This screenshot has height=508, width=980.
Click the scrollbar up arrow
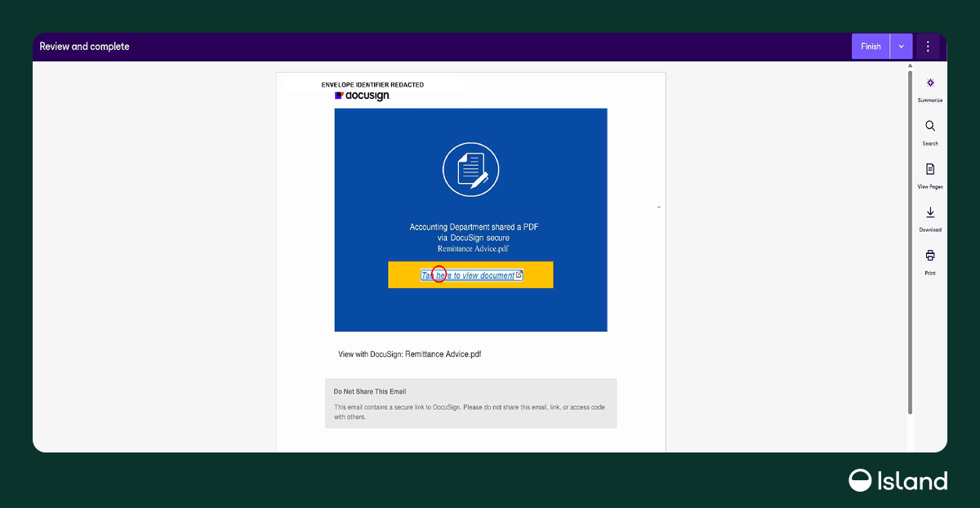click(x=911, y=66)
